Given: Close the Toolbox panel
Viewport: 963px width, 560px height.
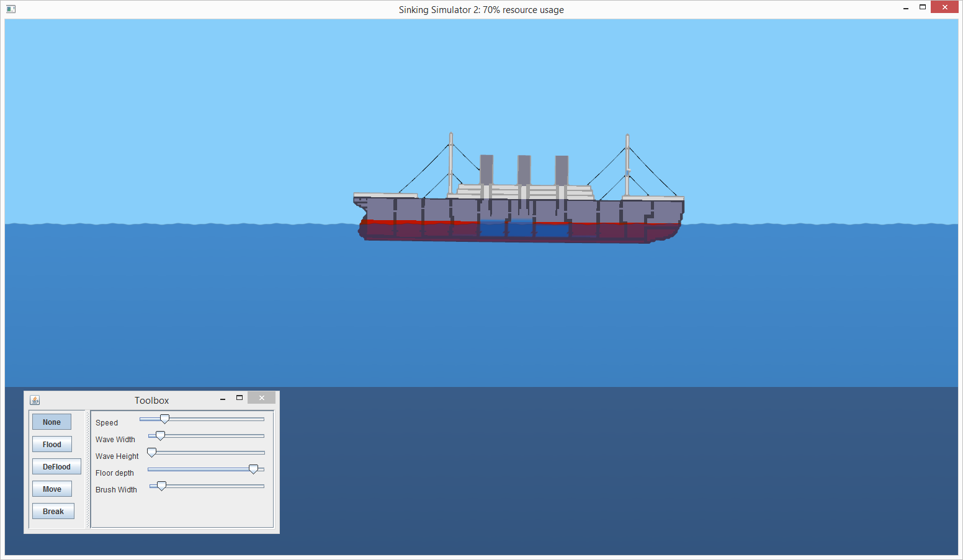Looking at the screenshot, I should click(x=261, y=398).
